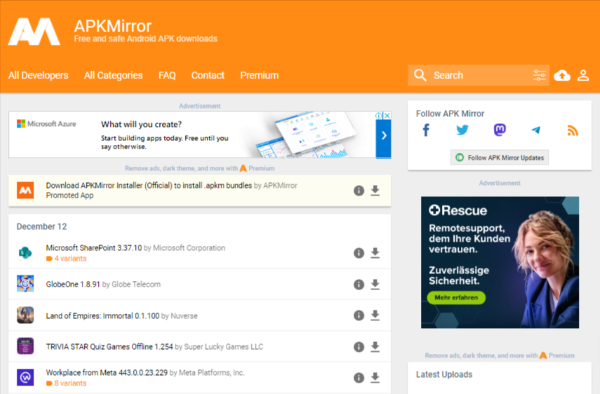Click the TRIVIA STAR app icon
The image size is (600, 394).
coord(25,346)
